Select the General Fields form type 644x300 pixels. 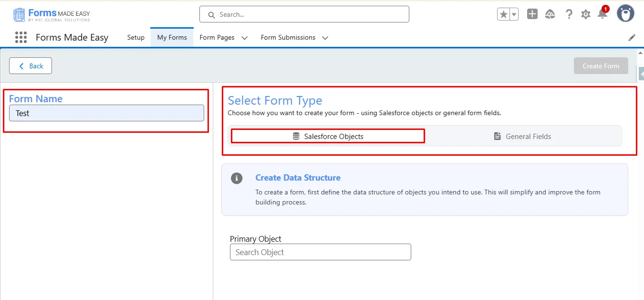522,136
